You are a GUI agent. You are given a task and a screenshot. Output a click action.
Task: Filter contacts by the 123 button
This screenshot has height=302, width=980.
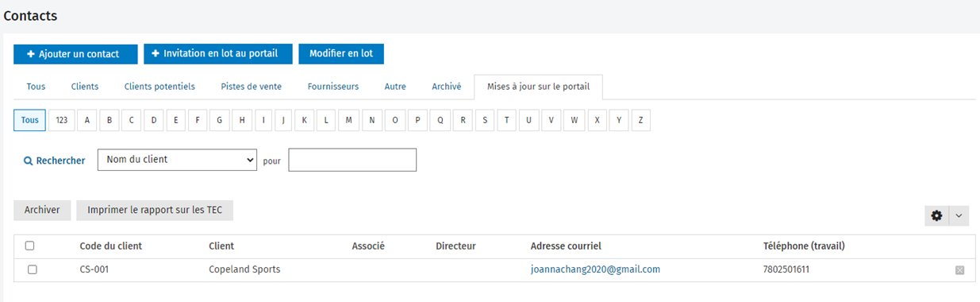(62, 121)
